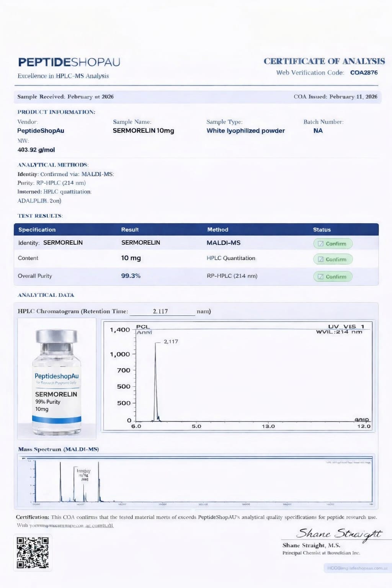Click the Result column header
This screenshot has width=392, height=588.
click(x=130, y=230)
